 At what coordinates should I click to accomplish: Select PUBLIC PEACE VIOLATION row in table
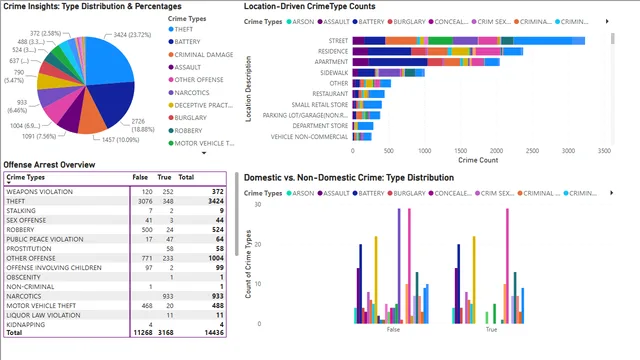point(115,239)
